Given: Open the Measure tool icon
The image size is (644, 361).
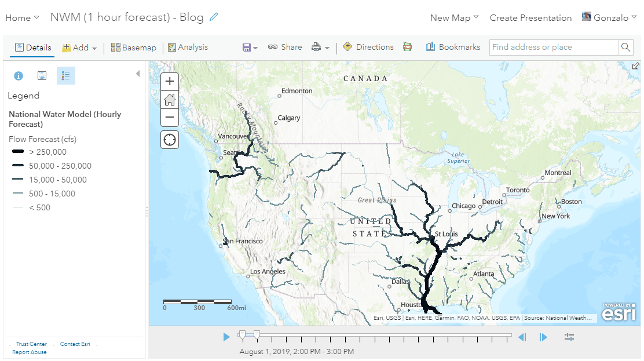Looking at the screenshot, I should tap(408, 47).
